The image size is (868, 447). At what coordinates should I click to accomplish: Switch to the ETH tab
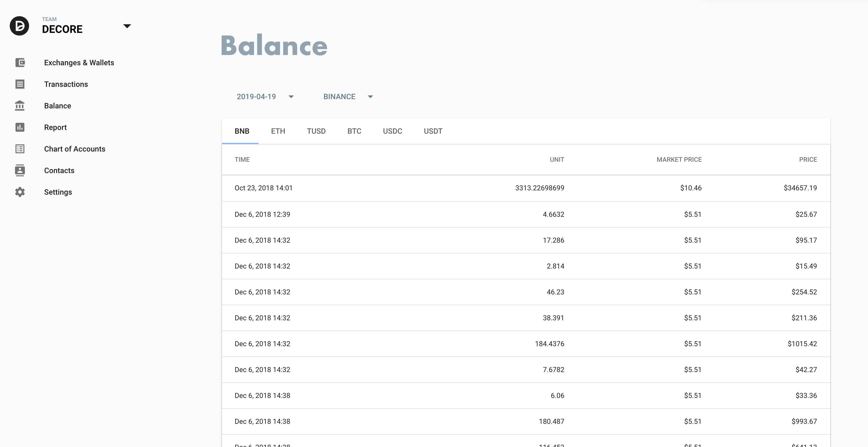point(278,131)
